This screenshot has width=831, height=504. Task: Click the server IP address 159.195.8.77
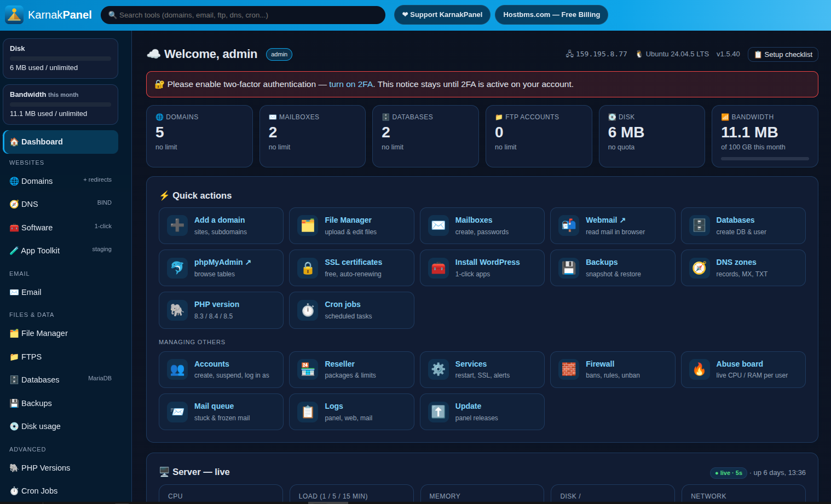[x=601, y=54]
